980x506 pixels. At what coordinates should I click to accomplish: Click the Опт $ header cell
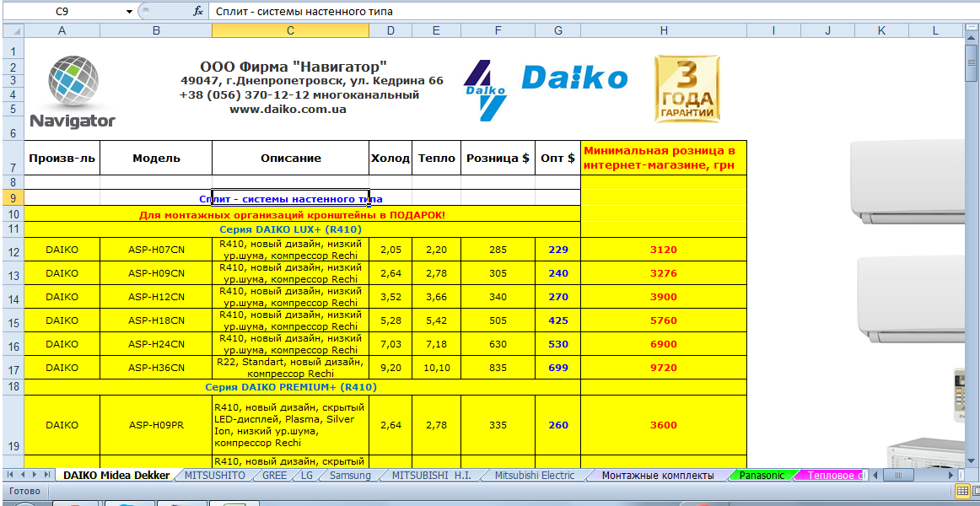(558, 158)
